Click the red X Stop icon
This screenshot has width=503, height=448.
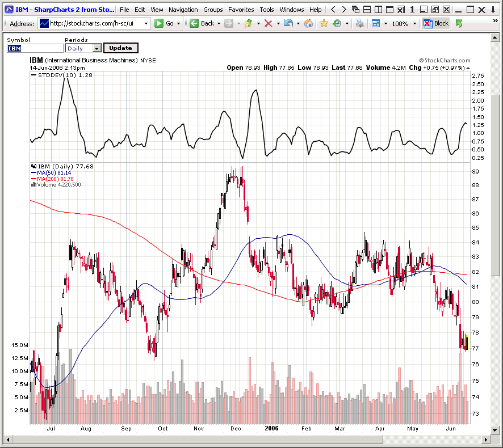coord(268,23)
